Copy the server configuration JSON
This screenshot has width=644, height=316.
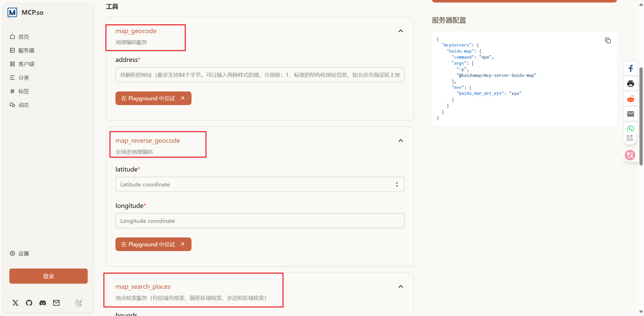point(608,40)
